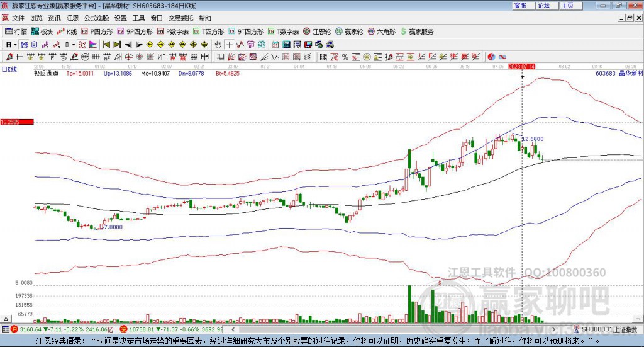Viewport: 644px width, 347px height.
Task: Click the 论坛 forum button
Action: [546, 5]
